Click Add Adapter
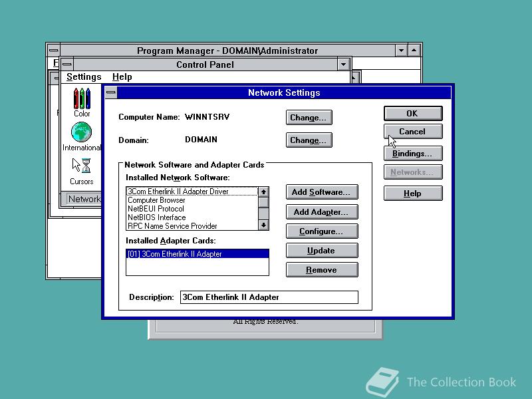This screenshot has width=532, height=399. coord(322,211)
